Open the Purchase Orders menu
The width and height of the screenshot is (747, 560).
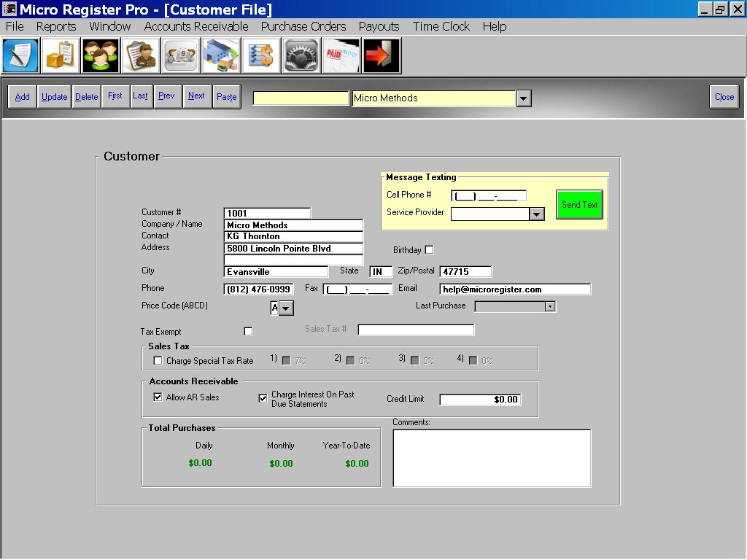click(x=303, y=27)
